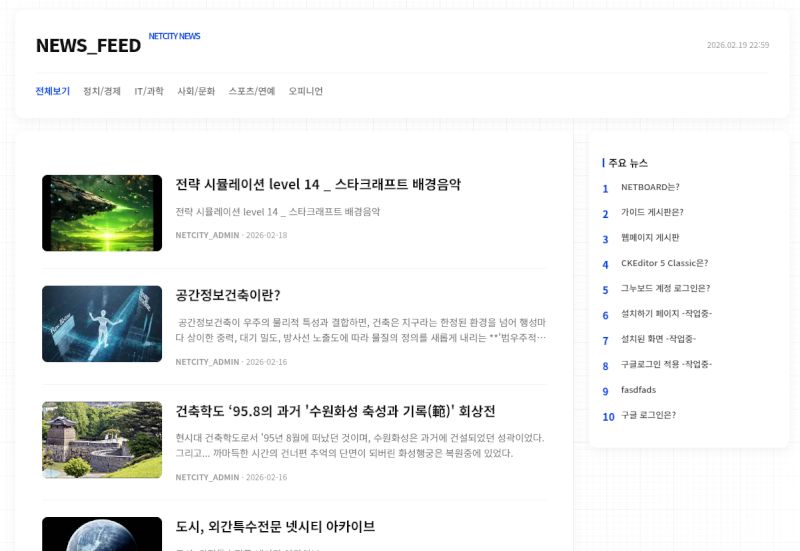Open top news item 구글 로그인은?
Viewport: 800px width, 551px height.
(648, 415)
